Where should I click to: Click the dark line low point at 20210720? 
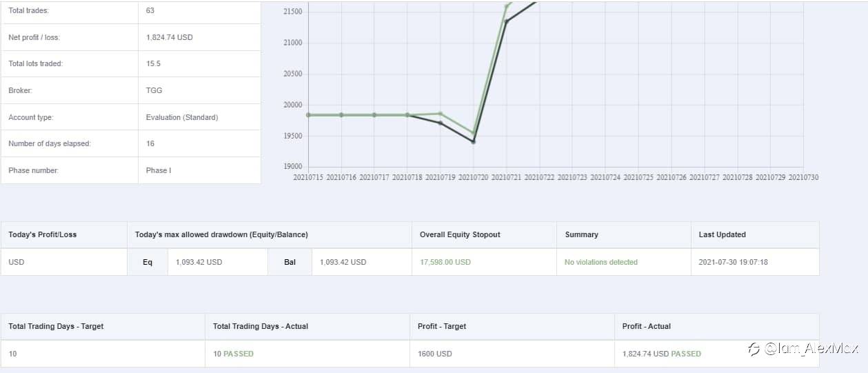pyautogui.click(x=473, y=141)
